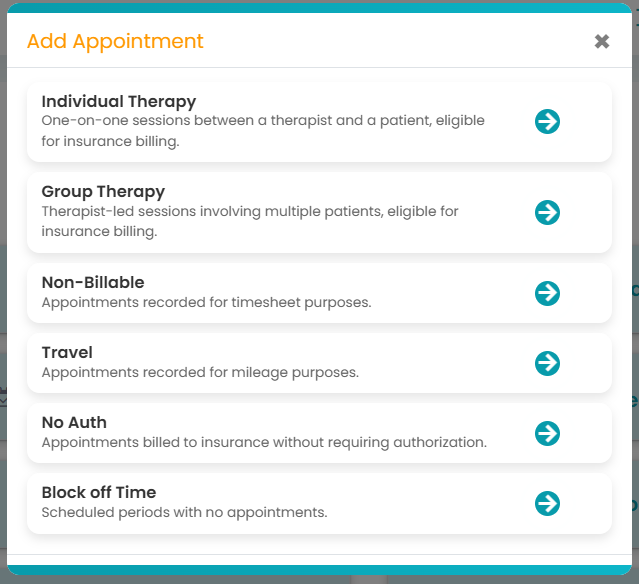The height and width of the screenshot is (584, 639).
Task: Choose the No Auth heading
Action: (x=74, y=422)
